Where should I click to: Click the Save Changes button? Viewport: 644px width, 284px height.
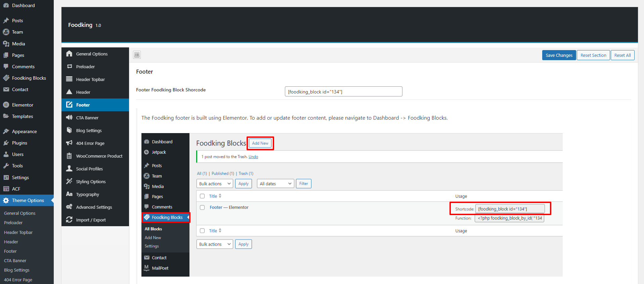[x=559, y=55]
